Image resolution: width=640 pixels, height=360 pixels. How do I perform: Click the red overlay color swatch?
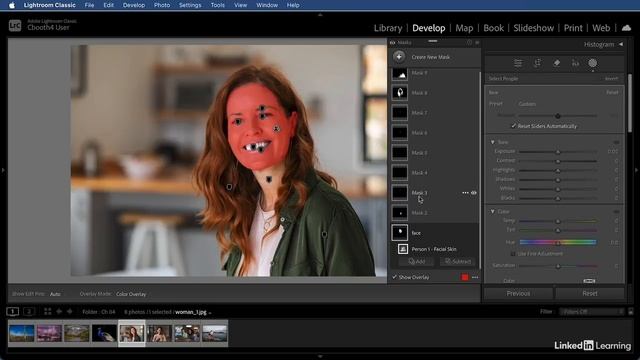point(464,277)
